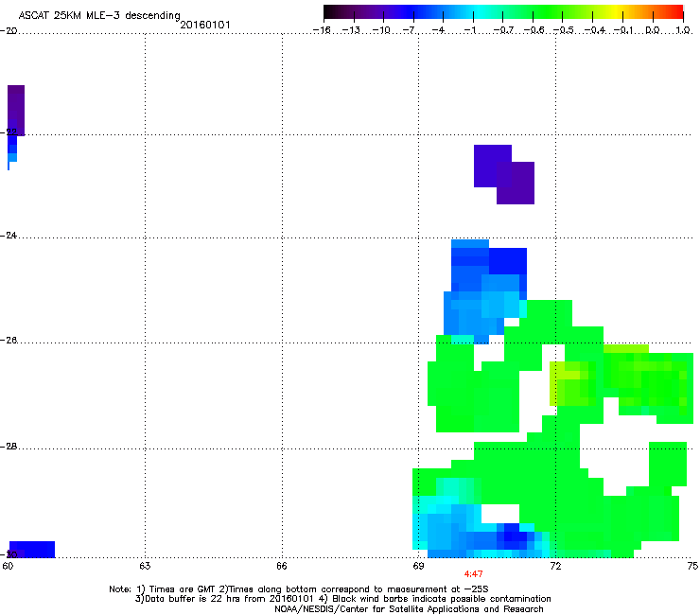Click the colorbar label "-4"

coord(440,30)
